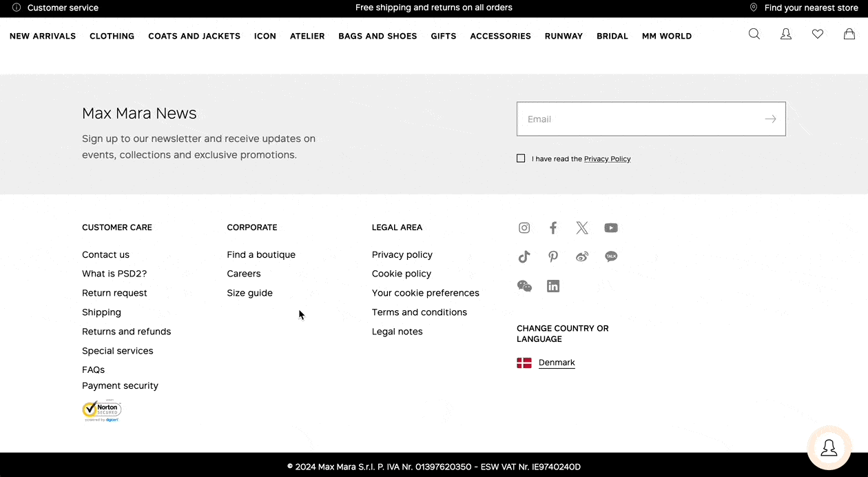Open the Instagram social icon
The image size is (868, 477).
coord(524,227)
